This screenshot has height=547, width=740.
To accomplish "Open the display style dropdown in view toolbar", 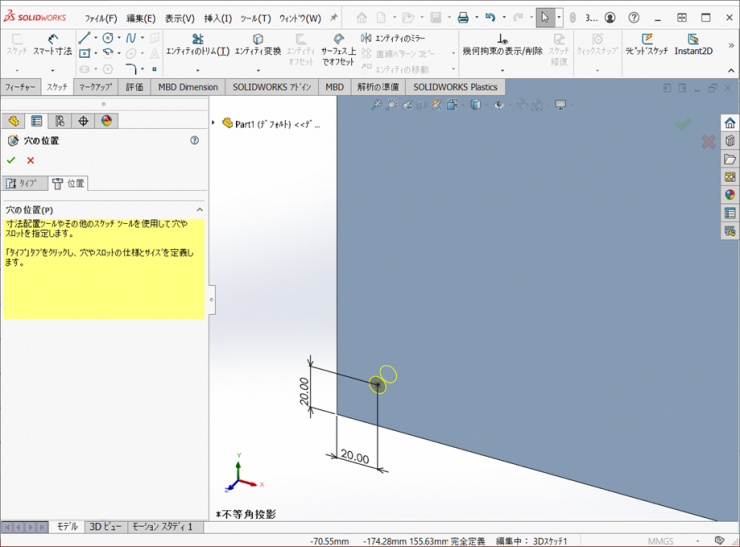I will (478, 105).
